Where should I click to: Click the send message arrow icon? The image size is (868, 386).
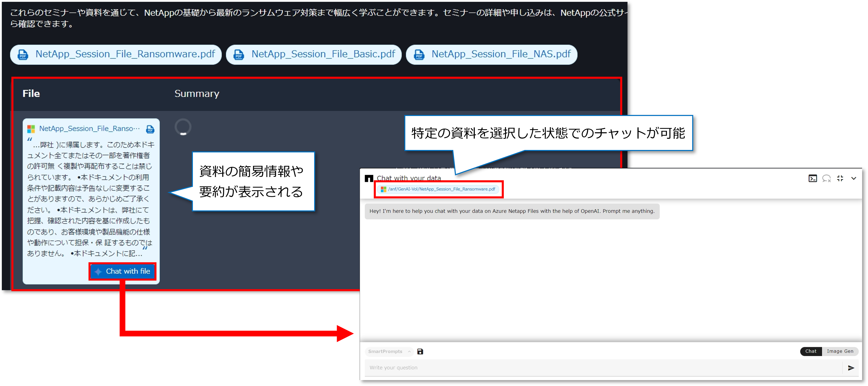point(851,368)
